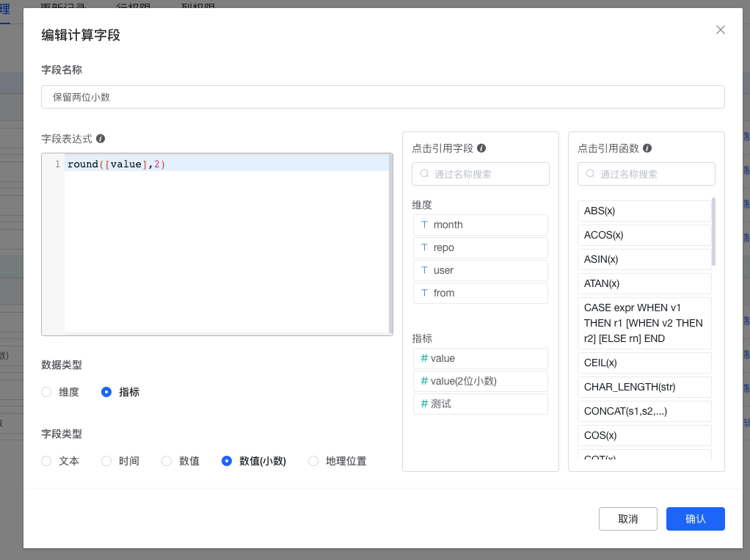Select the CONCAT(s1,s2,...) function entry
Image resolution: width=750 pixels, height=560 pixels.
pyautogui.click(x=644, y=411)
